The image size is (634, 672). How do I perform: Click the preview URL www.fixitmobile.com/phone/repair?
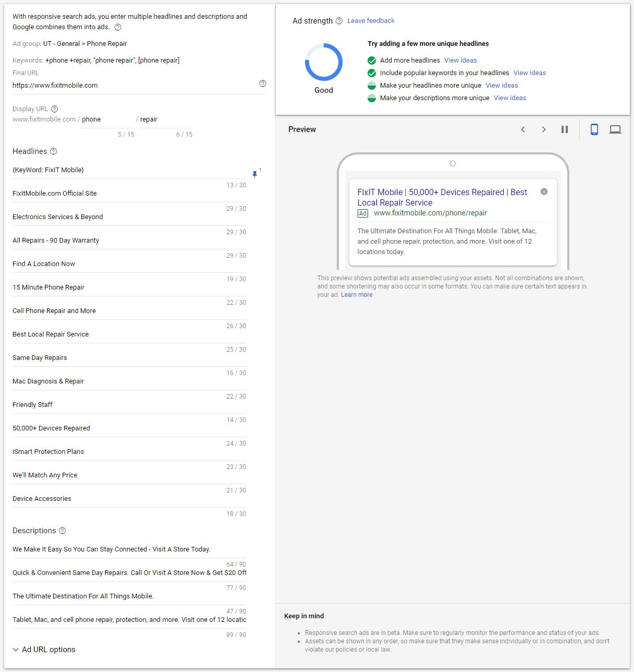point(430,213)
